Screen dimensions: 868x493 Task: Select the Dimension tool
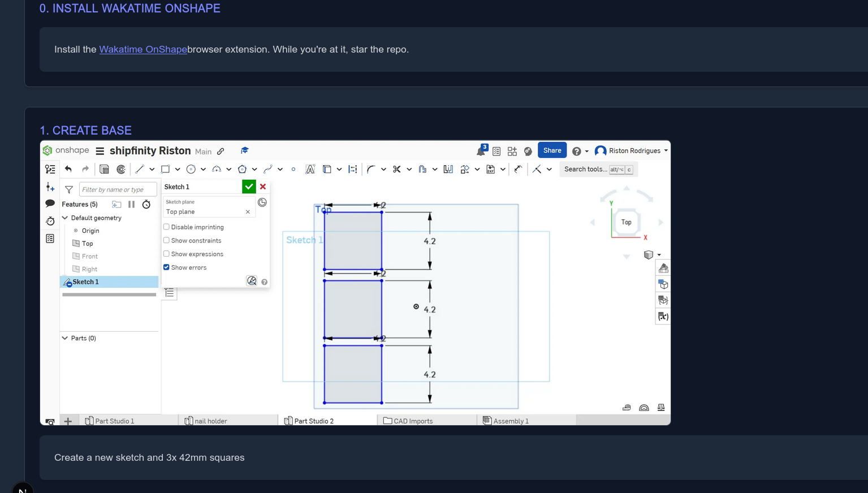pyautogui.click(x=518, y=169)
